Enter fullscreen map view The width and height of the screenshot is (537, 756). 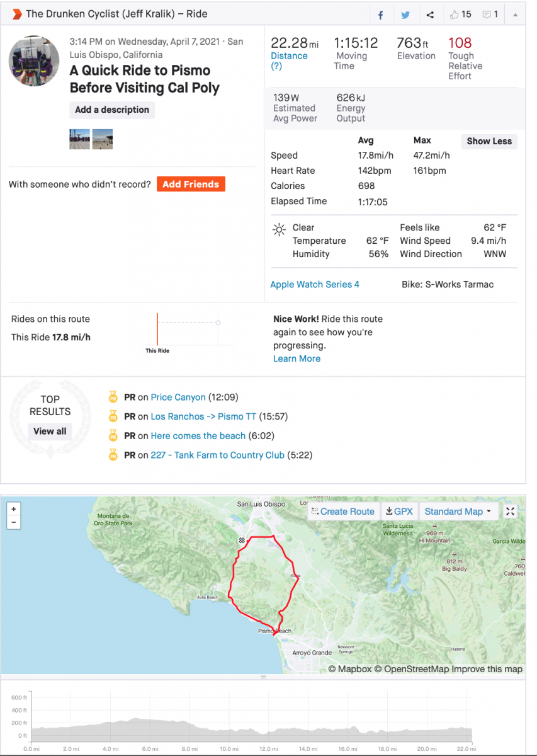511,512
